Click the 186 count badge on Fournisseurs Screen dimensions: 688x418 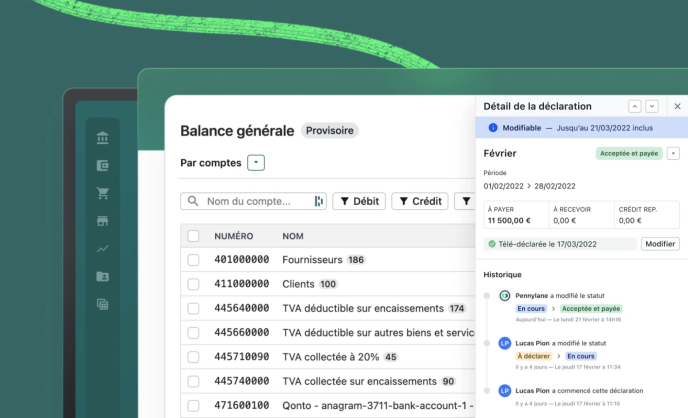(x=355, y=260)
